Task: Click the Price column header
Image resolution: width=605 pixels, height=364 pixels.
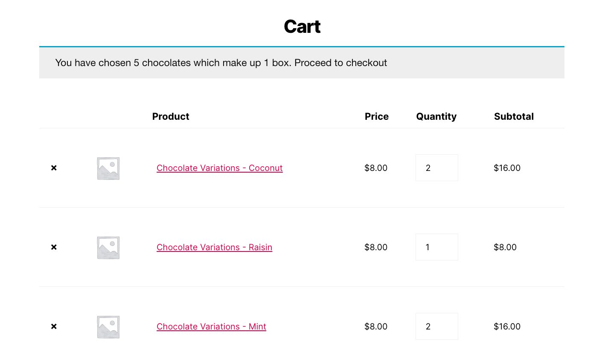Action: (376, 116)
